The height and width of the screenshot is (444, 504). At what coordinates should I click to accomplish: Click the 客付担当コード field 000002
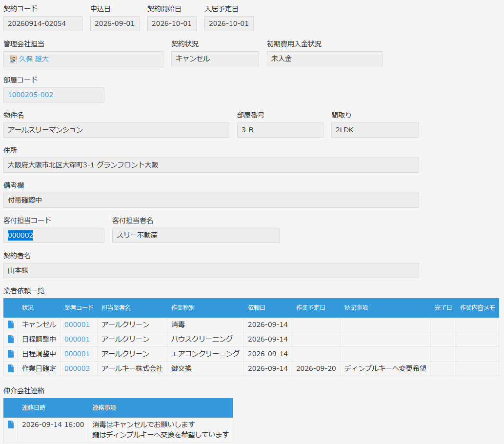[x=54, y=235]
